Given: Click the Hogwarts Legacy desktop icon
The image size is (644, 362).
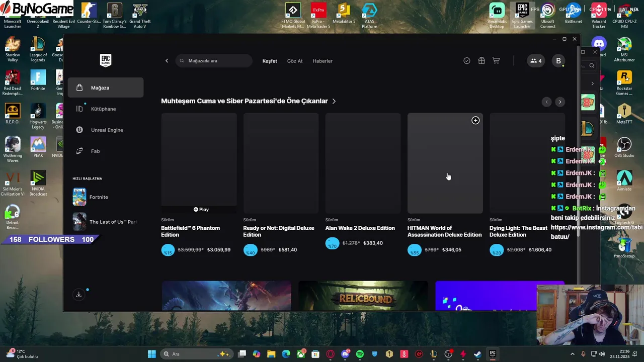Looking at the screenshot, I should point(38,117).
